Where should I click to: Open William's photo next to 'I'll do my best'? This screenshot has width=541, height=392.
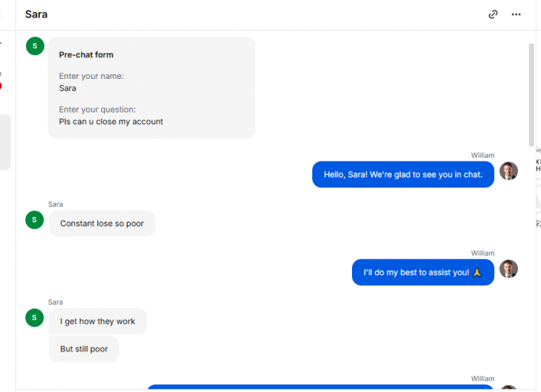point(509,269)
